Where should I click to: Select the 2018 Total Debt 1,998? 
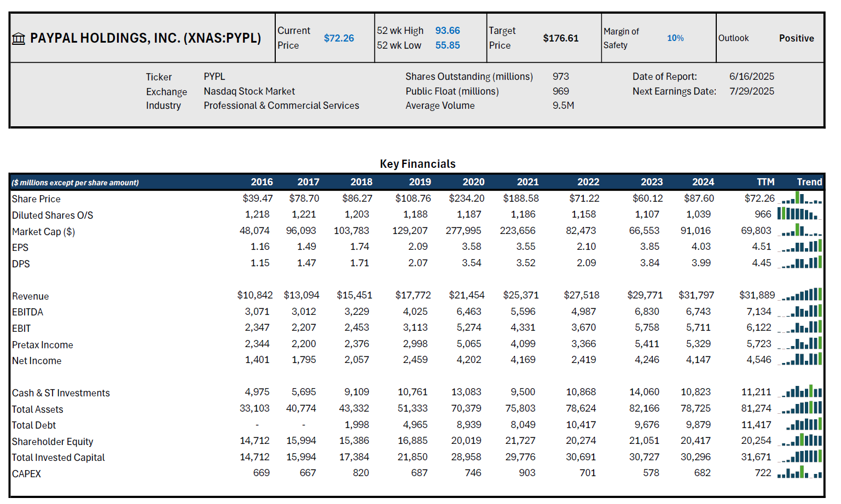click(357, 425)
